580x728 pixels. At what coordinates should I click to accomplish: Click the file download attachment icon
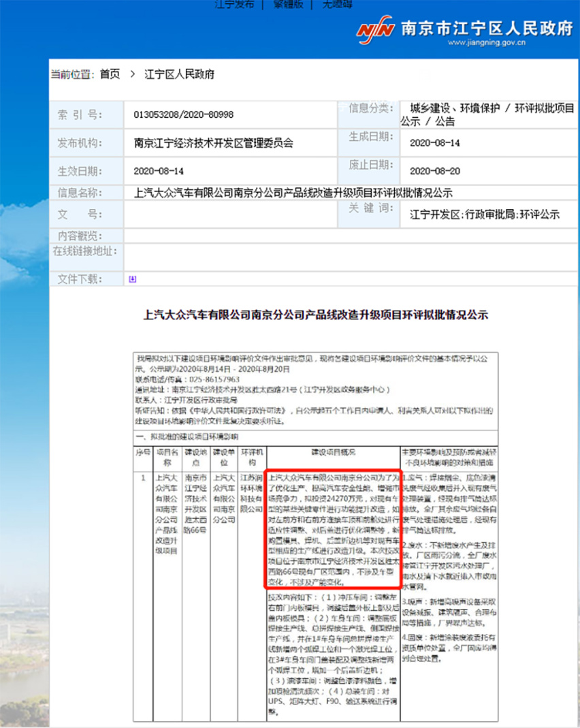point(132,279)
